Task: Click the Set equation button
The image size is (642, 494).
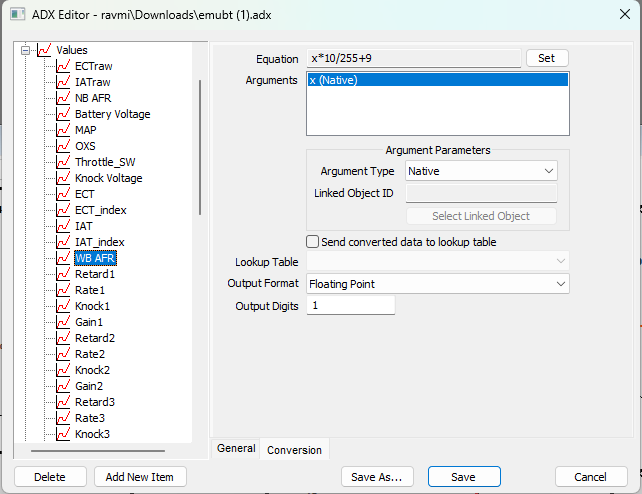Action: click(546, 58)
